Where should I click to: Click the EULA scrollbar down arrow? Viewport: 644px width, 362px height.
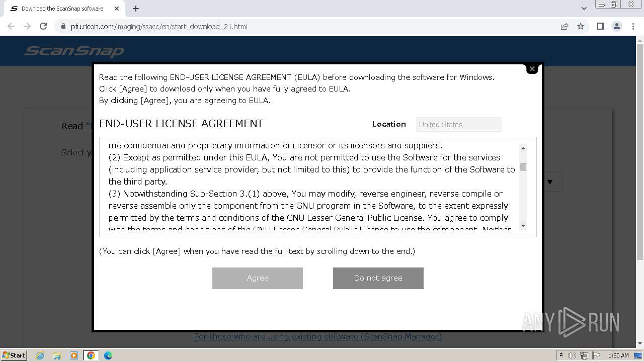(523, 226)
